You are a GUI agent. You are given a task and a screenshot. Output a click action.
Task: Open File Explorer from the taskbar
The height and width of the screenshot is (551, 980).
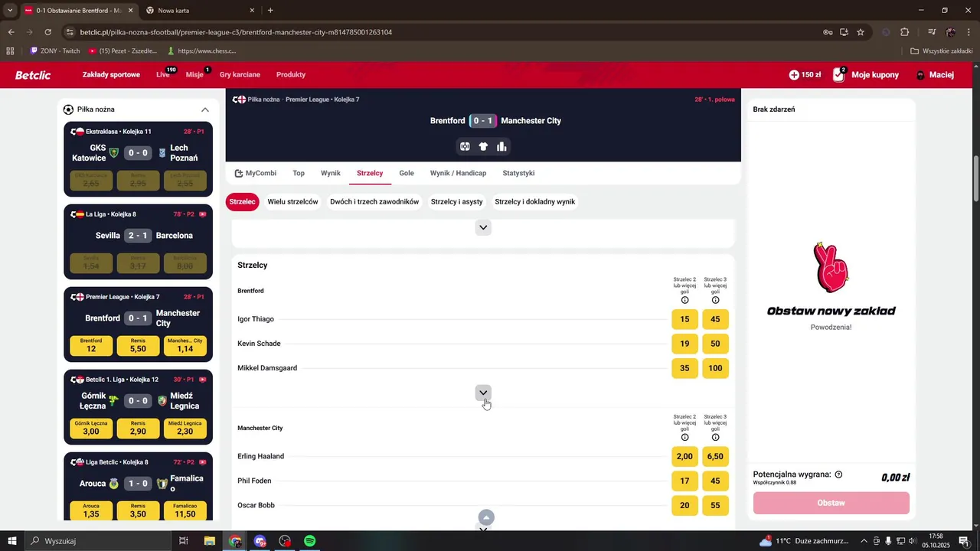click(x=209, y=541)
